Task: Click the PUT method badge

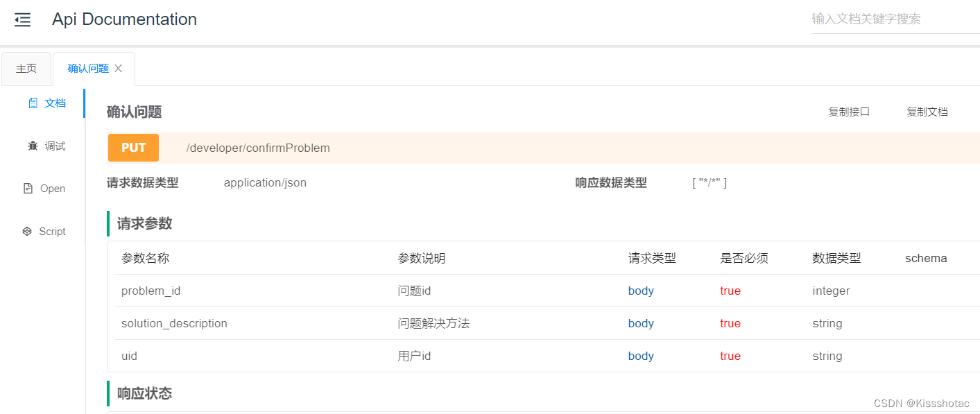Action: pos(132,147)
